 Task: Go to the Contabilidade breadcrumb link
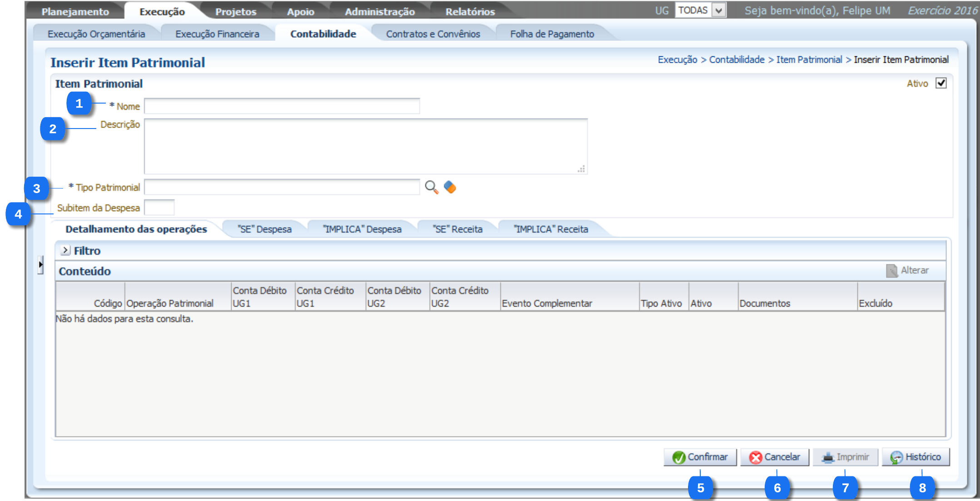point(737,60)
